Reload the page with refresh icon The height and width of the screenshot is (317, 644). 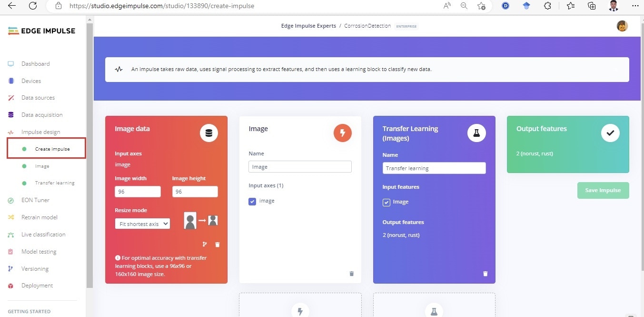[x=33, y=6]
